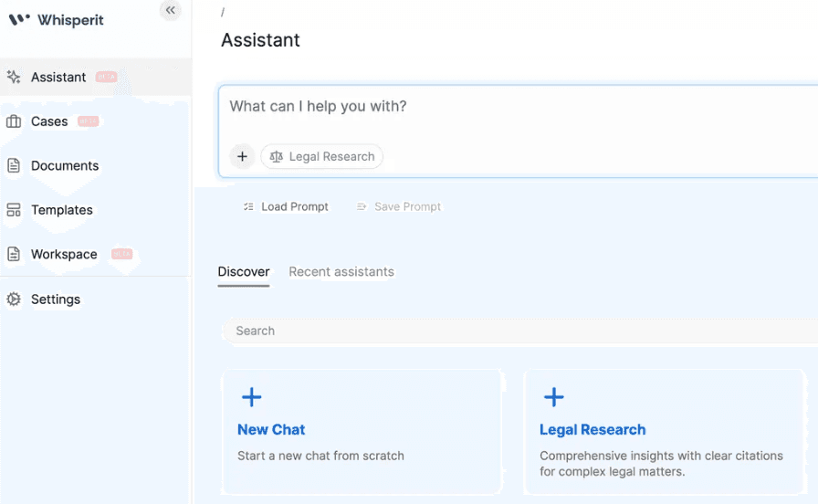Viewport: 818px width, 504px height.
Task: Switch to the Recent assistants tab
Action: [x=341, y=272]
